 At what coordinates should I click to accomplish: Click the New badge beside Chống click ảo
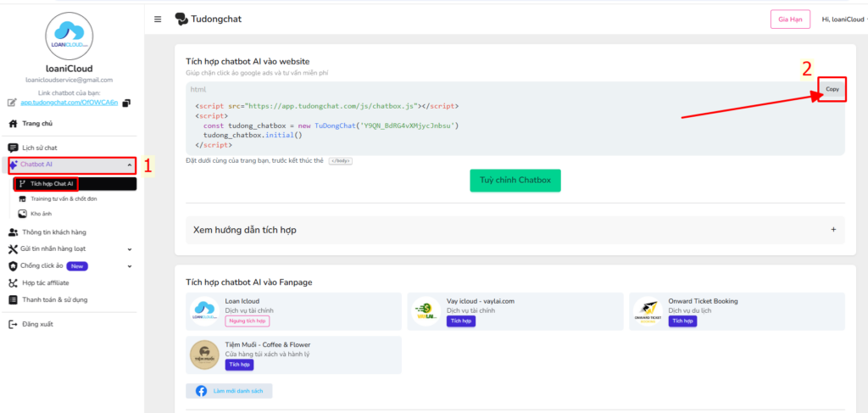point(77,266)
